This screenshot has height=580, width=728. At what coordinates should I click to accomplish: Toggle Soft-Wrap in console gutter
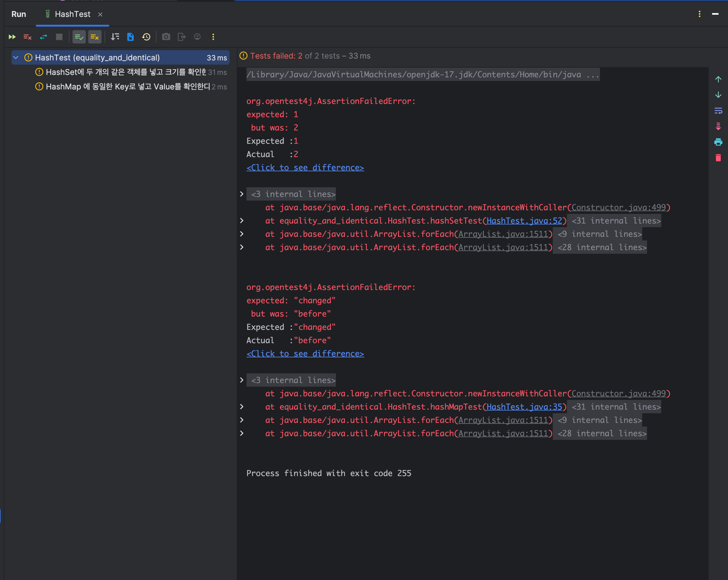[x=718, y=111]
